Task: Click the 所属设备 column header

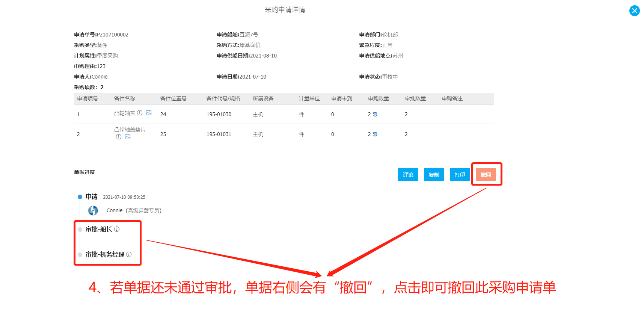Action: 263,98
